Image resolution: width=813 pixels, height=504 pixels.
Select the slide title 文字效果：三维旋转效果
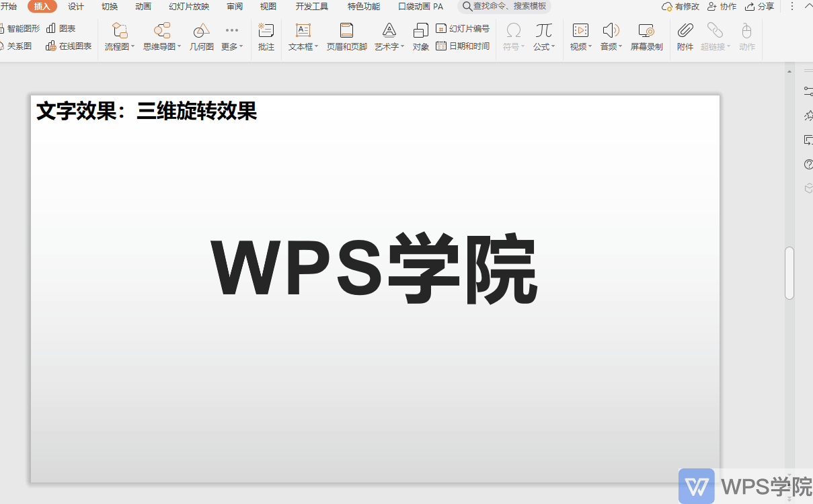click(147, 112)
